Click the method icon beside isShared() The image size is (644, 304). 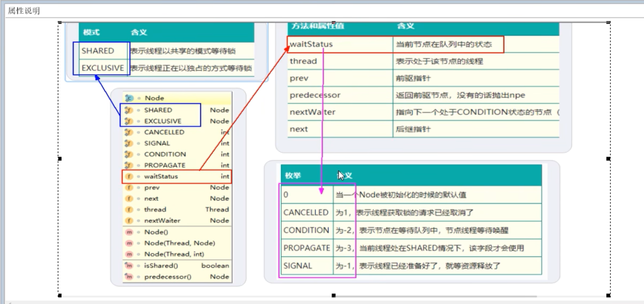(128, 266)
